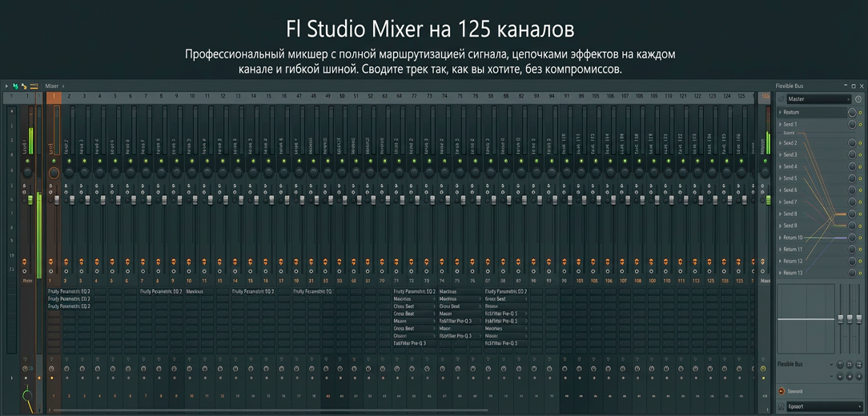Viewport: 868px width, 416px height.
Task: Click the Send 3 label in the routing list
Action: coord(790,155)
